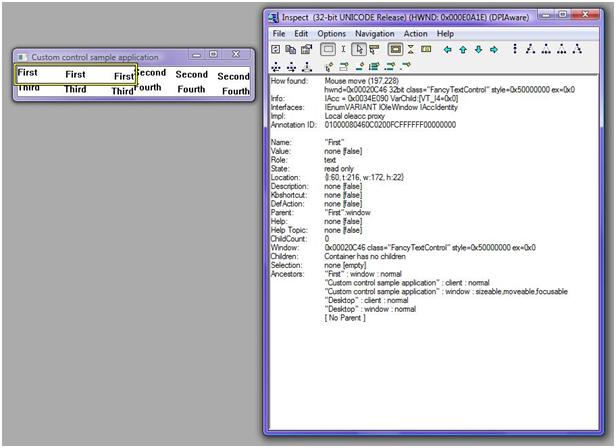The width and height of the screenshot is (616, 448).
Task: Click the Selection value 'none [empty]'
Action: (x=345, y=265)
